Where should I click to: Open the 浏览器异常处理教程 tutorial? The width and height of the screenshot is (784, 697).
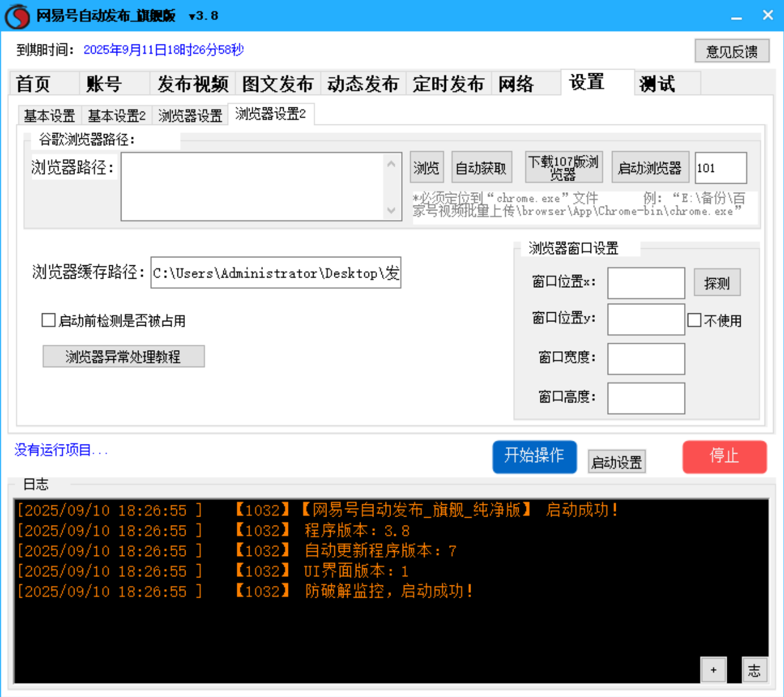[124, 356]
